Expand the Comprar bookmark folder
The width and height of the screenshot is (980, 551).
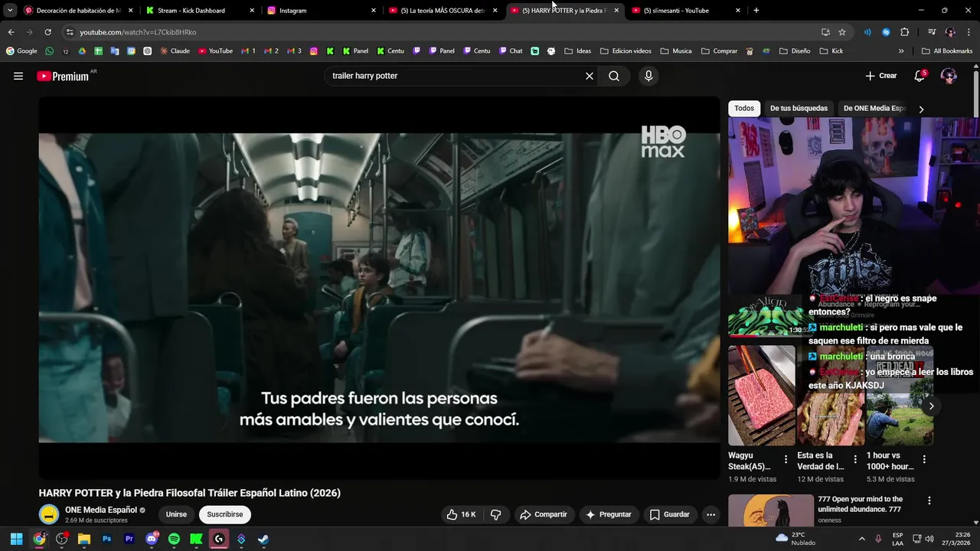[719, 51]
